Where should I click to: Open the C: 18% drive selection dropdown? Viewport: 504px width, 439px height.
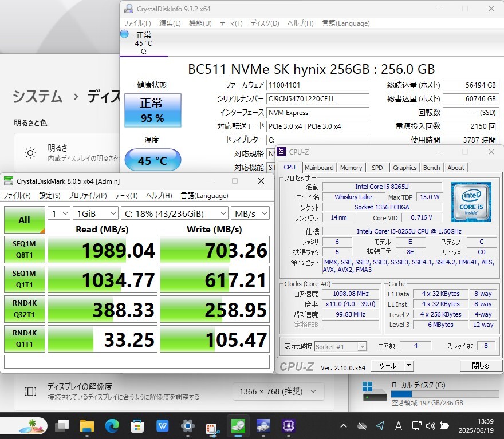[175, 213]
